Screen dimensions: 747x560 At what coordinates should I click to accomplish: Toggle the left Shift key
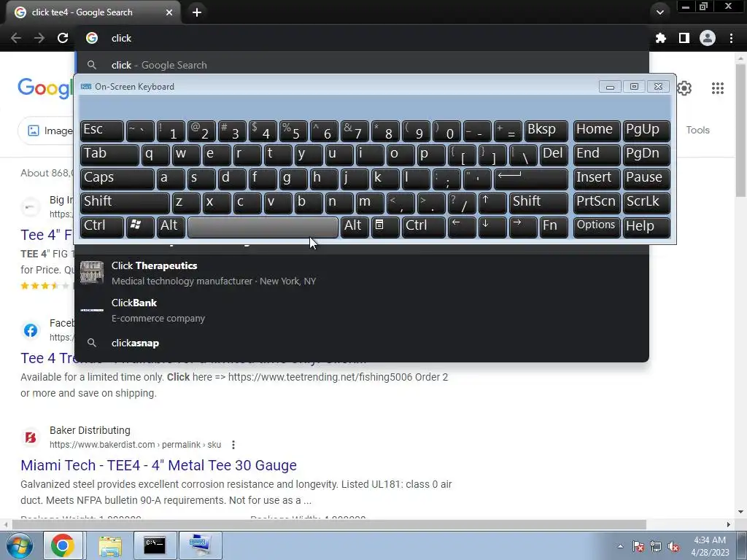coord(125,203)
